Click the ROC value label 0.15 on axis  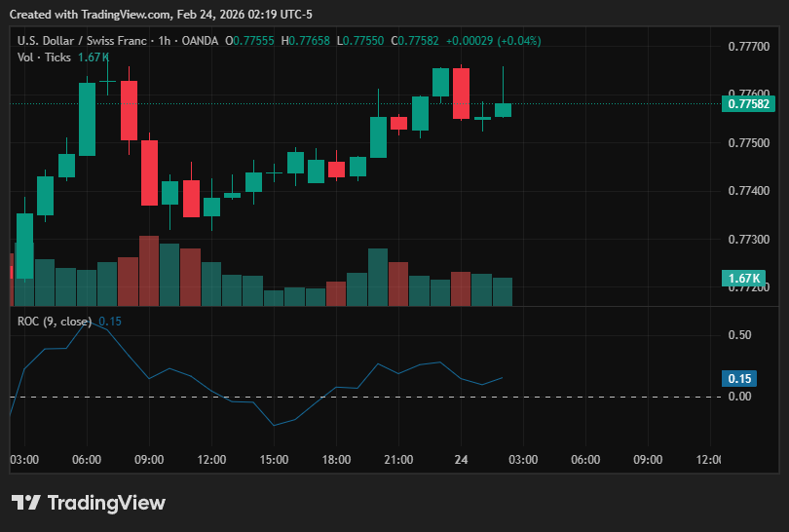[739, 378]
